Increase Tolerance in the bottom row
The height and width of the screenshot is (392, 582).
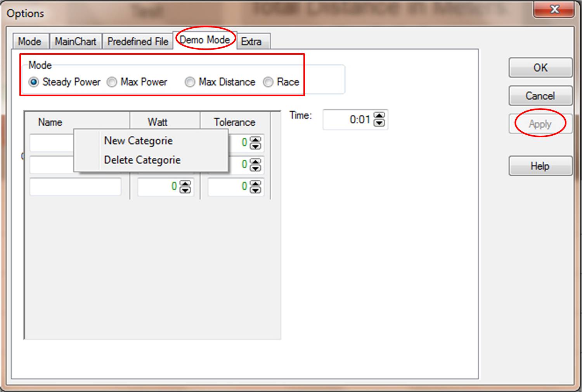(x=255, y=183)
